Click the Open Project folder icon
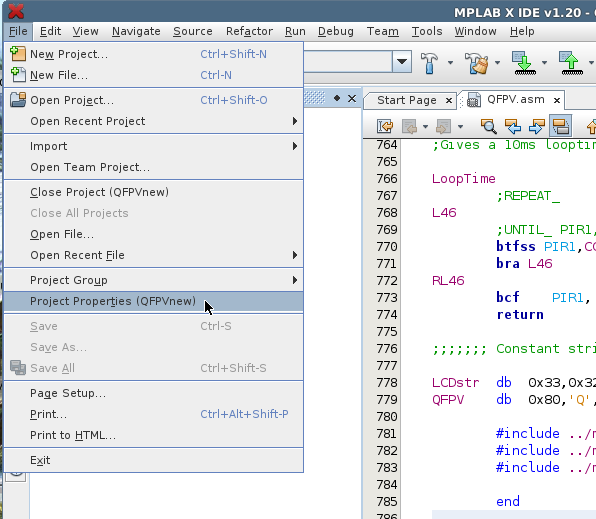The width and height of the screenshot is (596, 519). click(x=17, y=100)
